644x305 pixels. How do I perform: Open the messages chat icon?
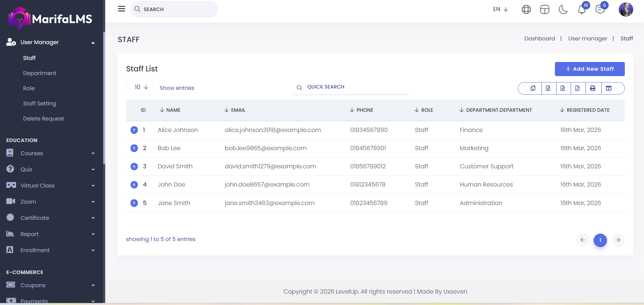[600, 9]
